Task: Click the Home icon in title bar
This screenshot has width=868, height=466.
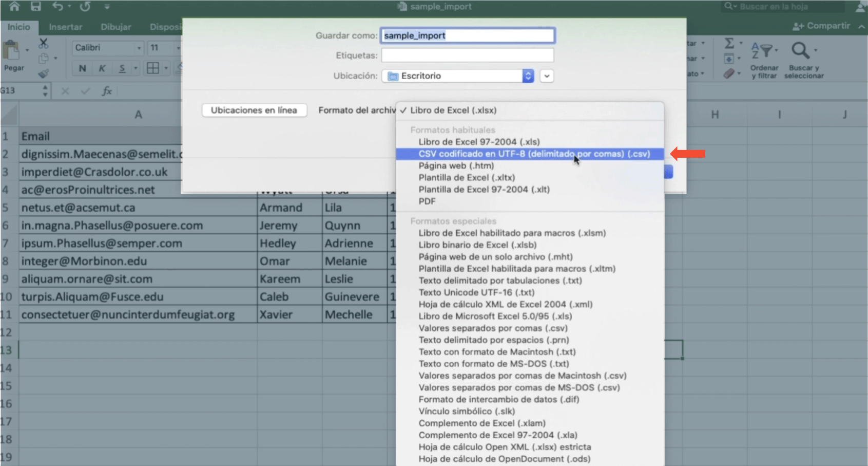Action: point(14,6)
